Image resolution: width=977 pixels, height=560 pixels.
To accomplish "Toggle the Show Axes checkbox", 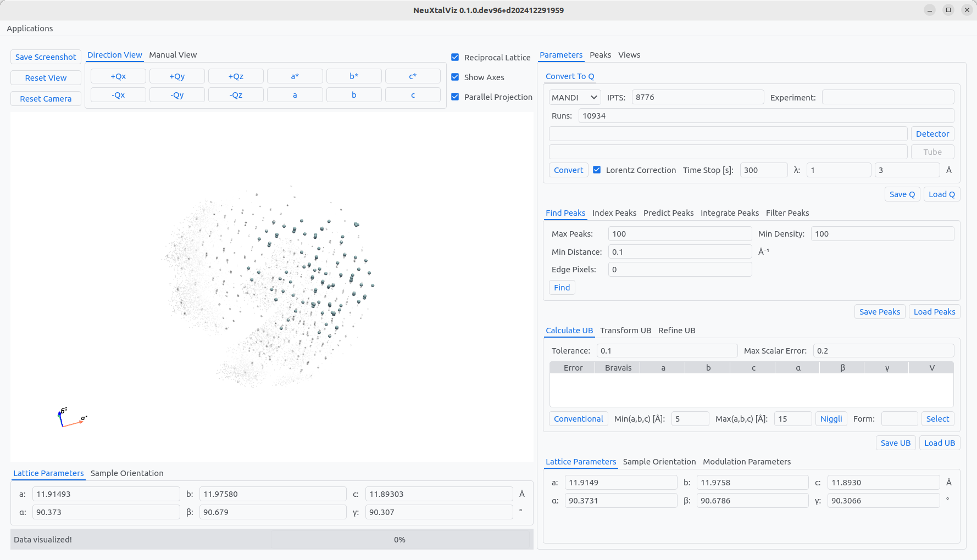I will 455,77.
